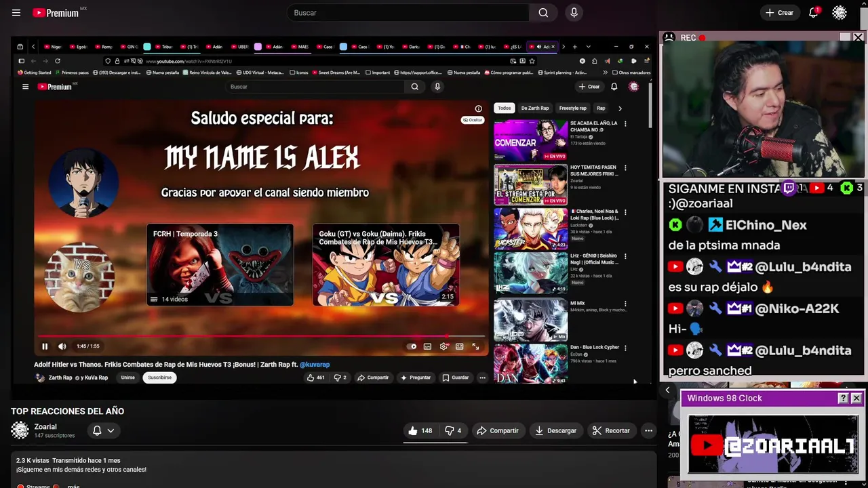
Task: Open more options for Zarth Rap video
Action: coord(482,378)
